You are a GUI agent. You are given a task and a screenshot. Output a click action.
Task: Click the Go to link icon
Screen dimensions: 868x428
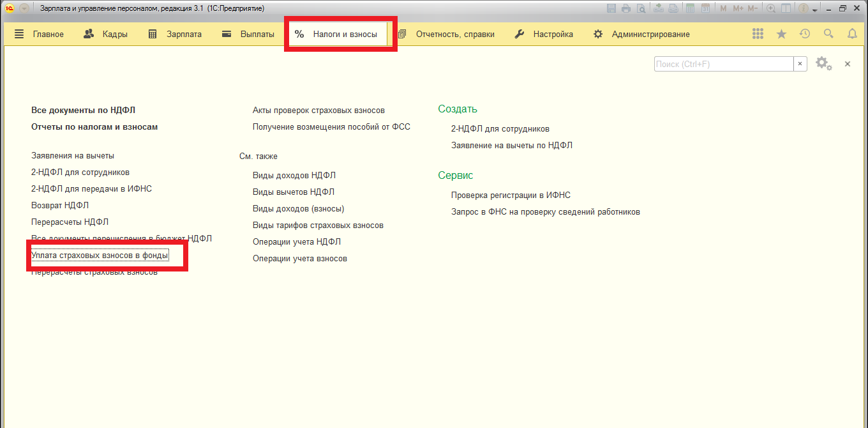tap(673, 8)
